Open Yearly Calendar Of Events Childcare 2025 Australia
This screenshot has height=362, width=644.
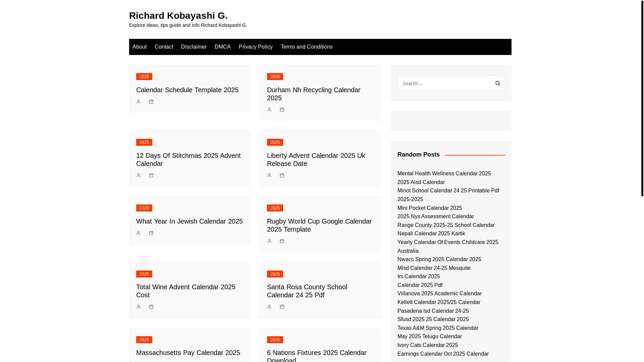448,247
